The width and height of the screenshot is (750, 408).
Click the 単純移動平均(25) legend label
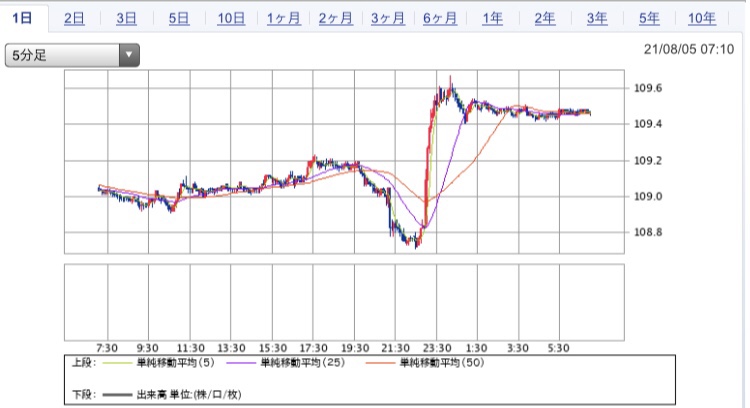(x=303, y=363)
